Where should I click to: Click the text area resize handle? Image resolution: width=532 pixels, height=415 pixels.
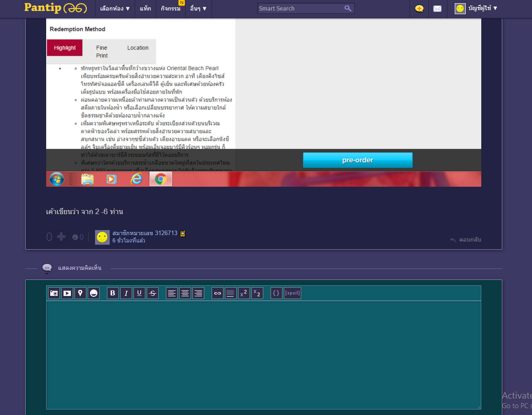coord(479,407)
